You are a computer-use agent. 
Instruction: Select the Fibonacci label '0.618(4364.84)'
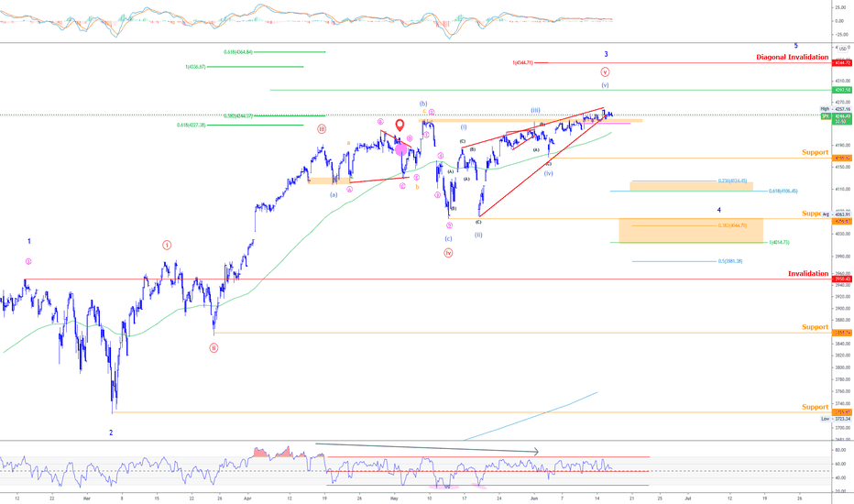[238, 52]
